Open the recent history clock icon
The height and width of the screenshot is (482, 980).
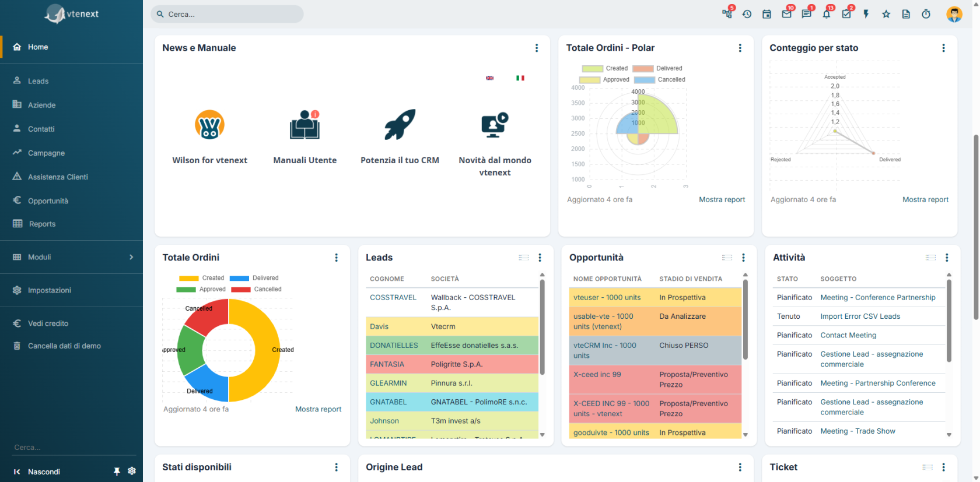click(x=747, y=14)
